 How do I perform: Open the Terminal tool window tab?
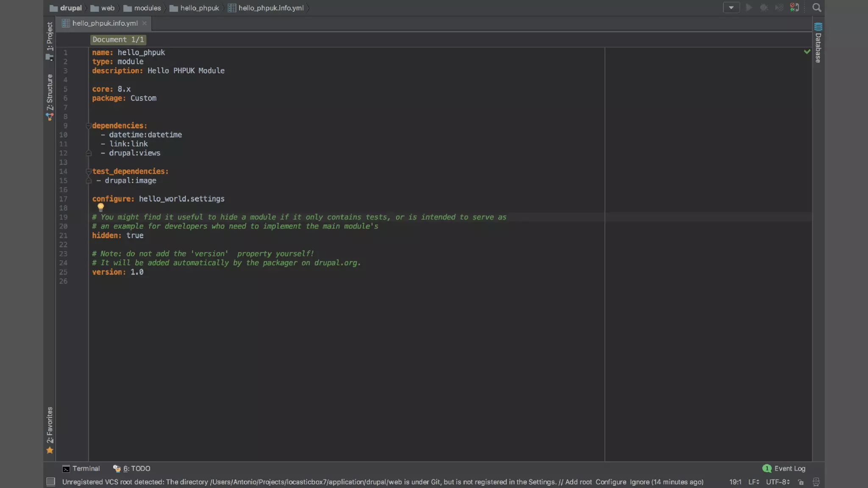coord(81,469)
